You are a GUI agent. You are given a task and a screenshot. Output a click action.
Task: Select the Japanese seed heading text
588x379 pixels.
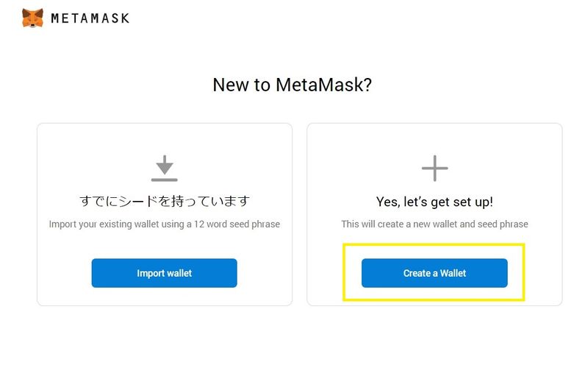coord(164,201)
